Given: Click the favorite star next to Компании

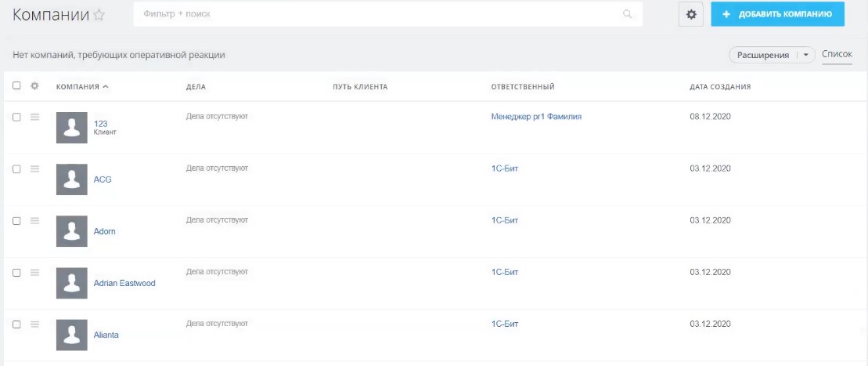Looking at the screenshot, I should click(x=99, y=15).
